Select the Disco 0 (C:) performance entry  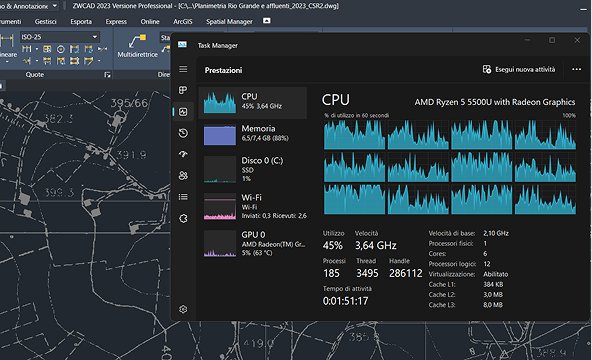tap(253, 169)
